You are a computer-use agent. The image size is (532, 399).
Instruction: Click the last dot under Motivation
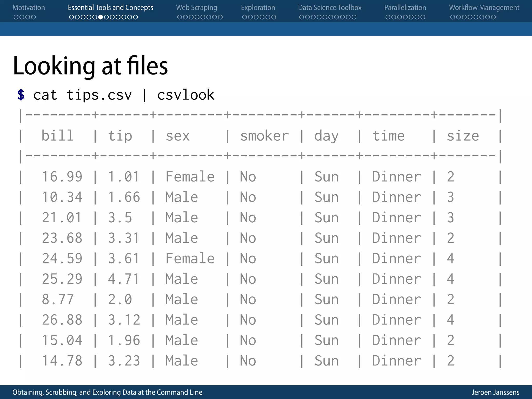33,17
